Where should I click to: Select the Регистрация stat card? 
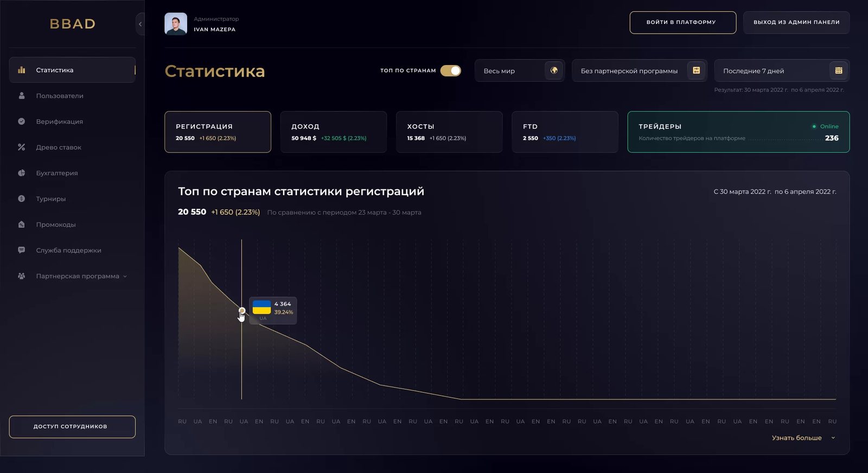coord(218,132)
